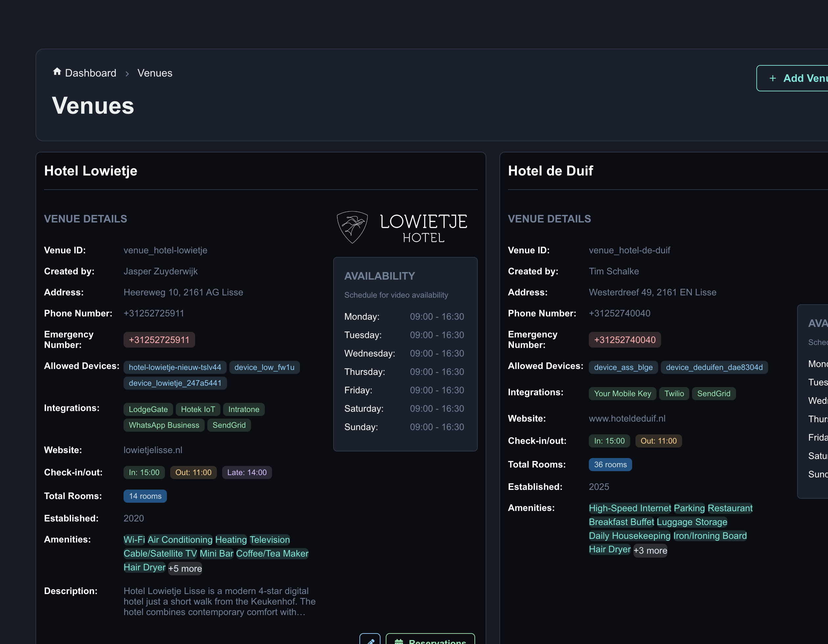
Task: Click the home icon in breadcrumb
Action: click(57, 72)
